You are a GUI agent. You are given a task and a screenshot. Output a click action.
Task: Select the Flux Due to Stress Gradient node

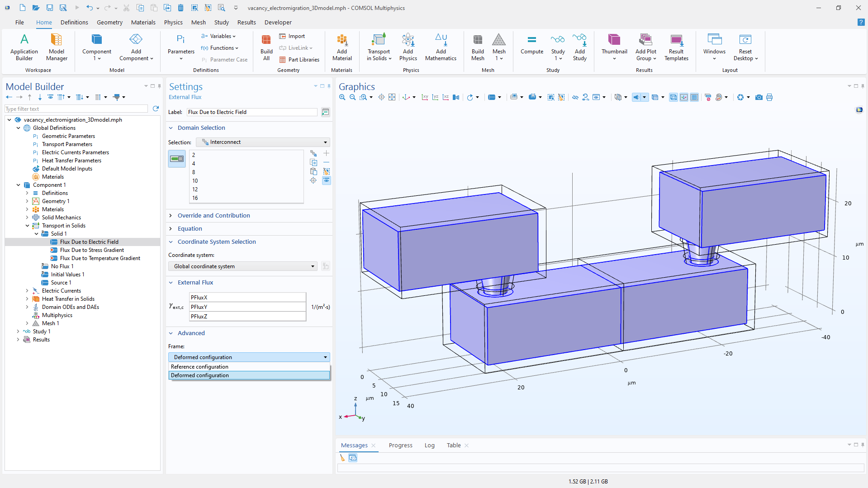92,250
